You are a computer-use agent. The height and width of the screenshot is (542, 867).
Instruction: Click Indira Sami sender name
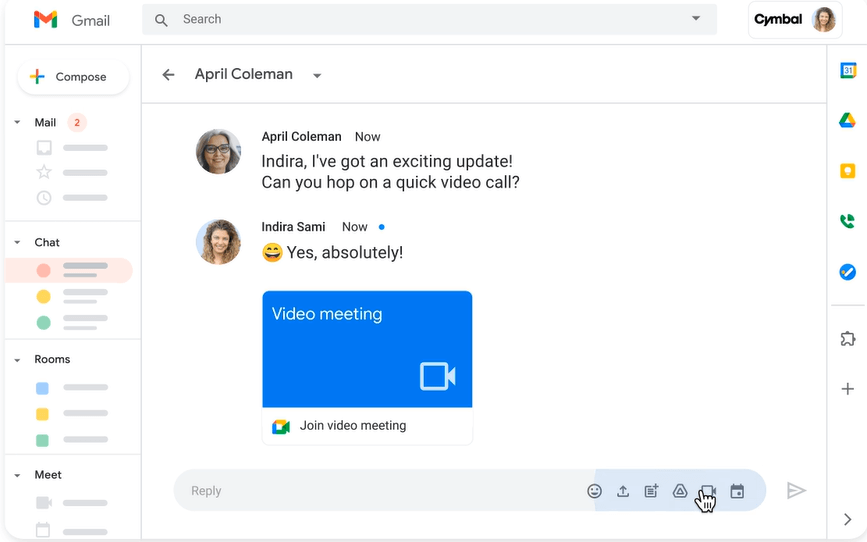click(293, 227)
